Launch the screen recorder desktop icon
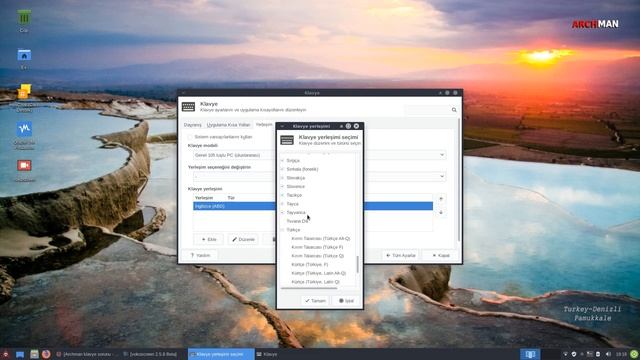Viewport: 640px width, 360px height. [x=24, y=165]
